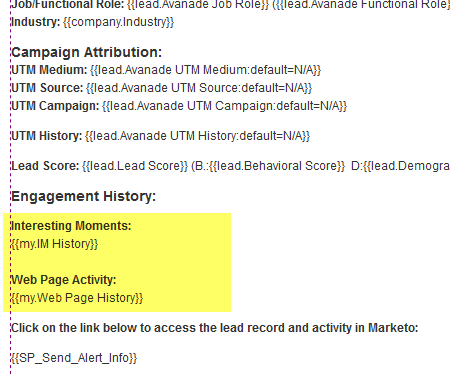
Task: Click the Web Page Activity label
Action: (x=64, y=280)
